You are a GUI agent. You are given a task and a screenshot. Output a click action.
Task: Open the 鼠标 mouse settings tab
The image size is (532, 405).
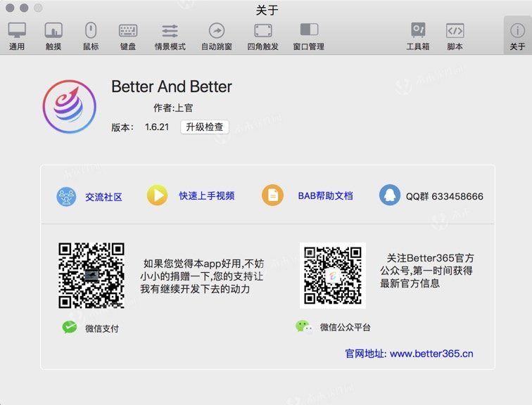tap(91, 37)
